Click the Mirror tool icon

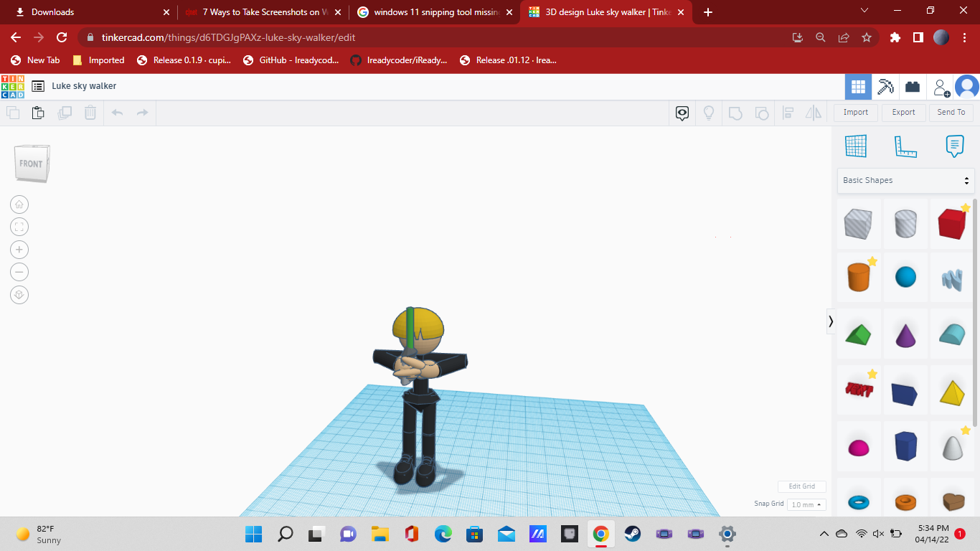pyautogui.click(x=814, y=113)
